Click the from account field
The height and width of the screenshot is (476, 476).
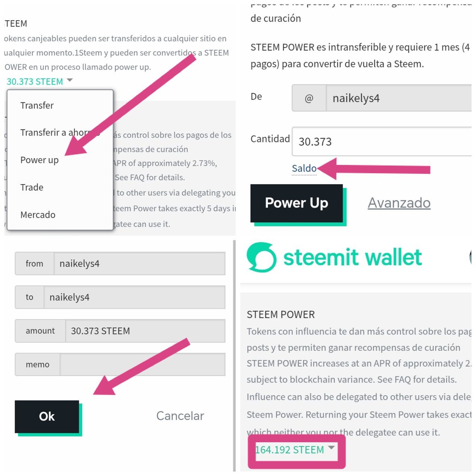click(x=140, y=264)
